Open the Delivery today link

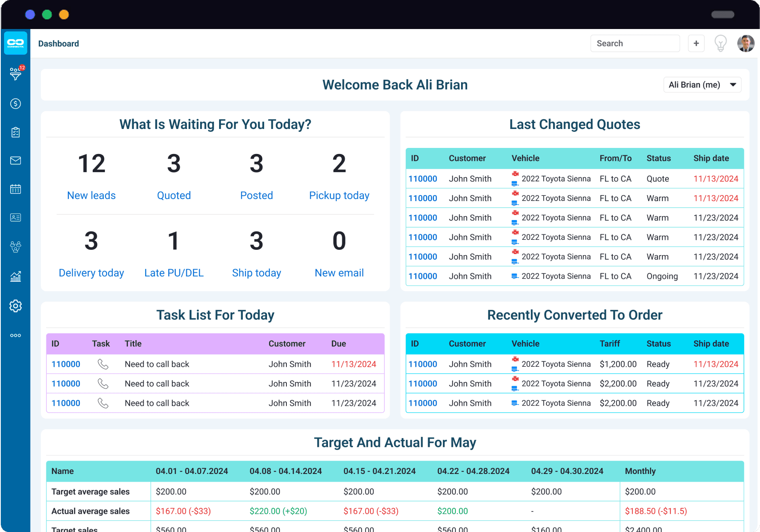(x=91, y=273)
